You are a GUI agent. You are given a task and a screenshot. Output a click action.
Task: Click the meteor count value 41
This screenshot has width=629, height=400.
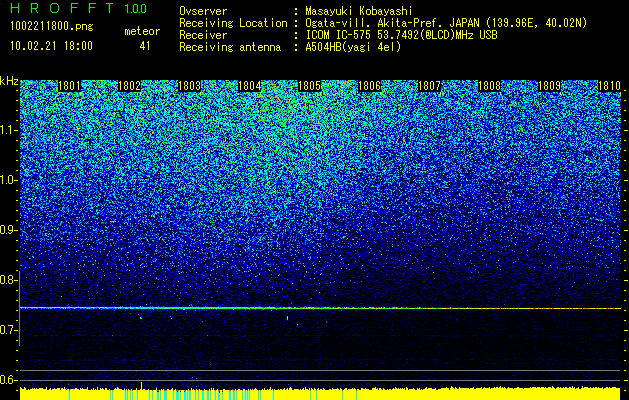click(x=145, y=46)
